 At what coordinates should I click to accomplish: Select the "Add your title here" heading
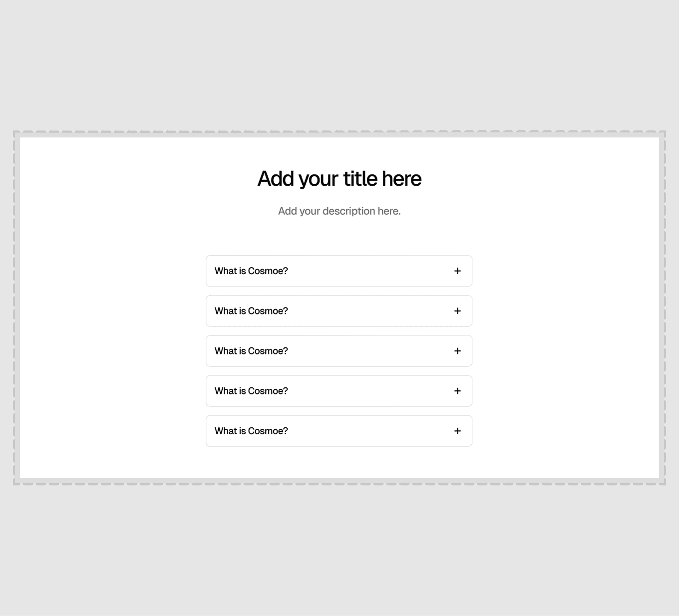tap(339, 179)
